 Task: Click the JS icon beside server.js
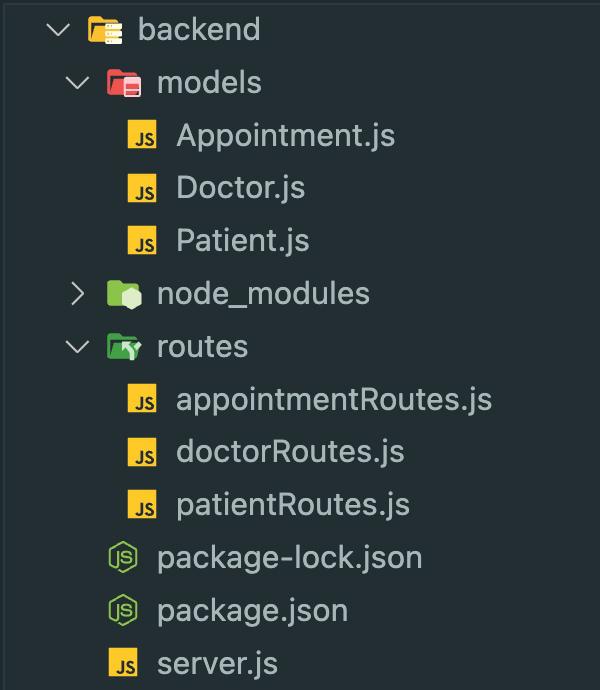[123, 664]
